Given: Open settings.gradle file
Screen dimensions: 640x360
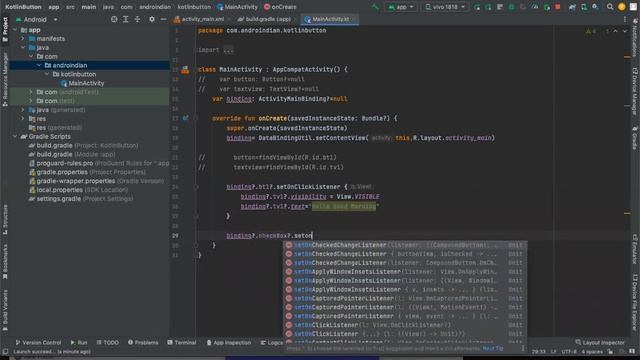Looking at the screenshot, I should [81, 199].
